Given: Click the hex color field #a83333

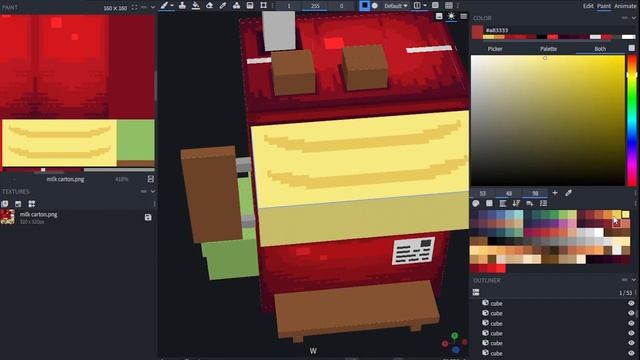Looking at the screenshot, I should (x=497, y=30).
